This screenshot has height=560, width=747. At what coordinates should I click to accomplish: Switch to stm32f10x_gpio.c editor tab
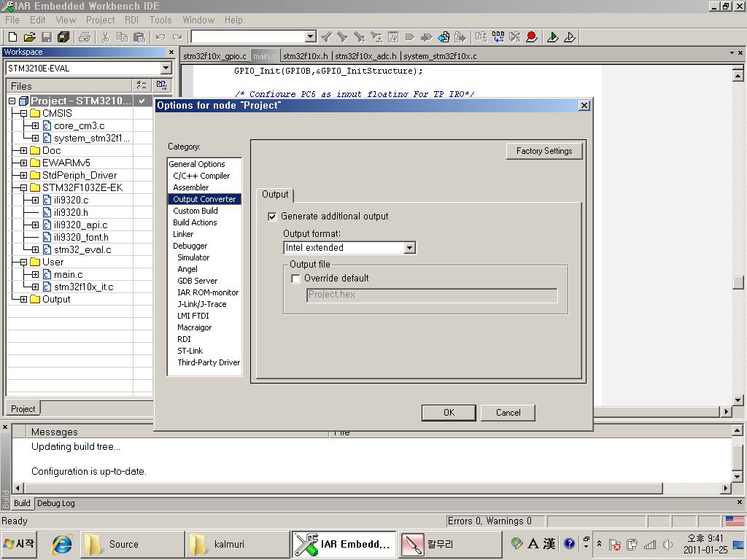click(215, 56)
